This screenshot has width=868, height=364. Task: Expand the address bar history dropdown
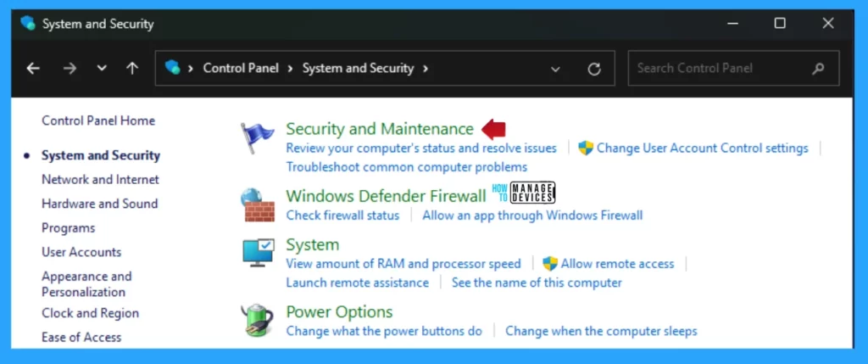[x=556, y=70]
